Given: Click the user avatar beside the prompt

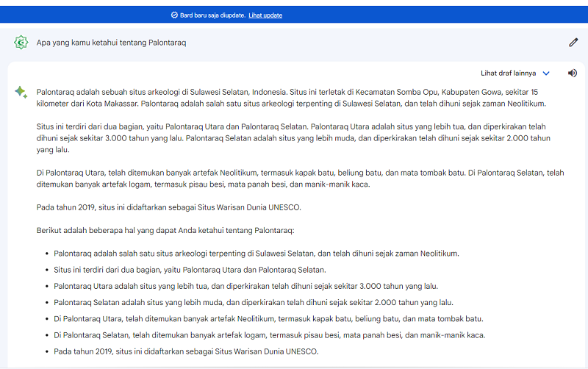Looking at the screenshot, I should [x=21, y=43].
